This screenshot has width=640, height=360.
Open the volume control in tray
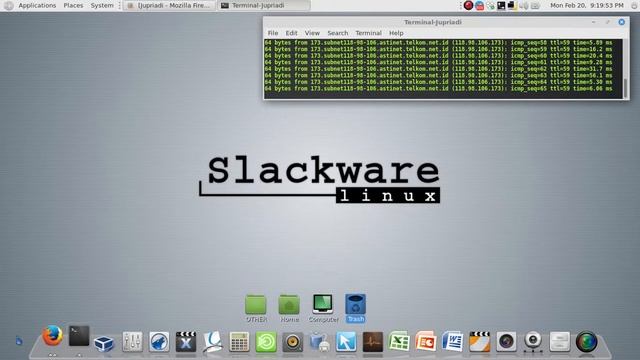coord(524,6)
